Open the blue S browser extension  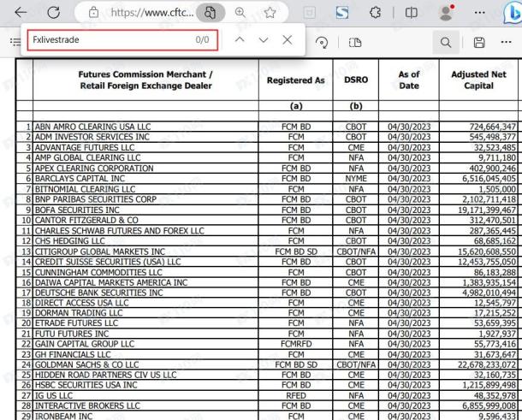point(342,13)
